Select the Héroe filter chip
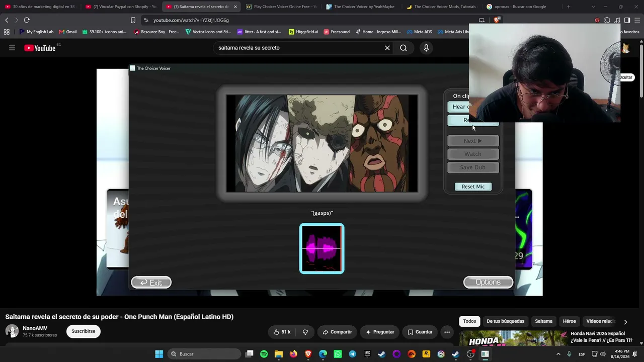This screenshot has width=644, height=362. pos(570,321)
